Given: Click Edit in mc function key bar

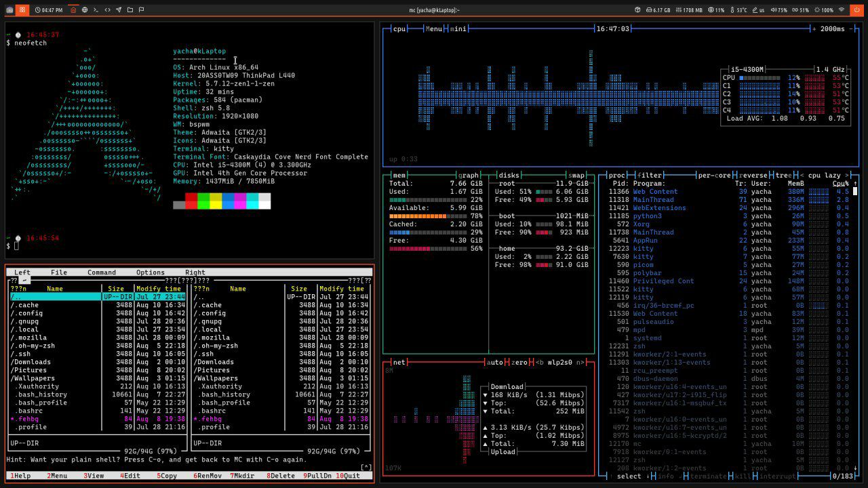Looking at the screenshot, I should (x=132, y=476).
